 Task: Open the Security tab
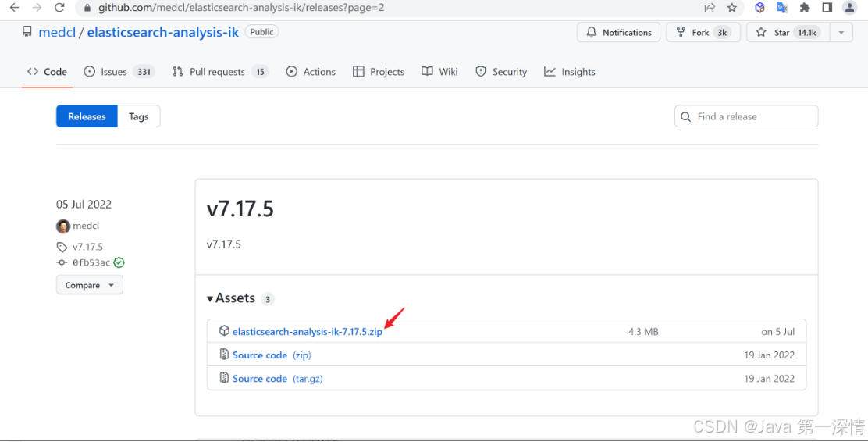point(501,71)
